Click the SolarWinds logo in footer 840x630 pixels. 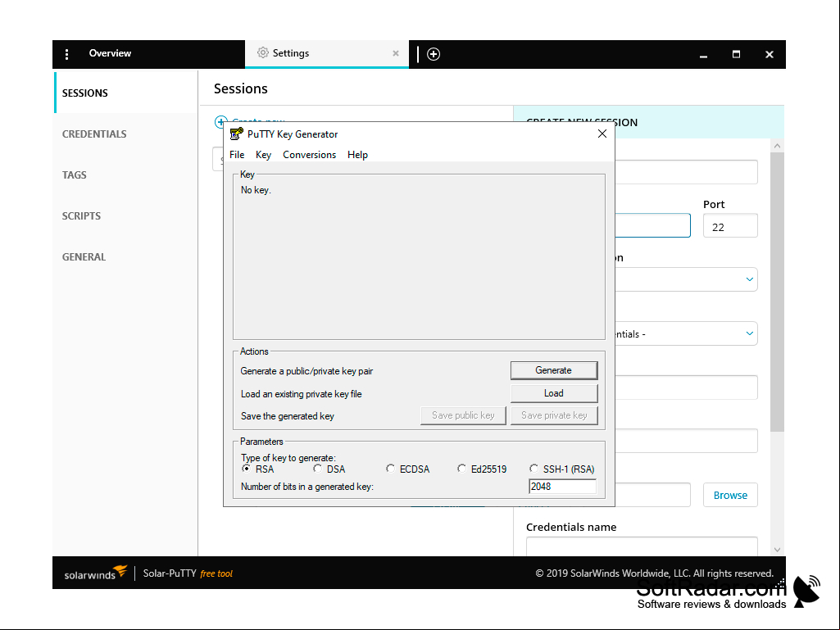95,573
